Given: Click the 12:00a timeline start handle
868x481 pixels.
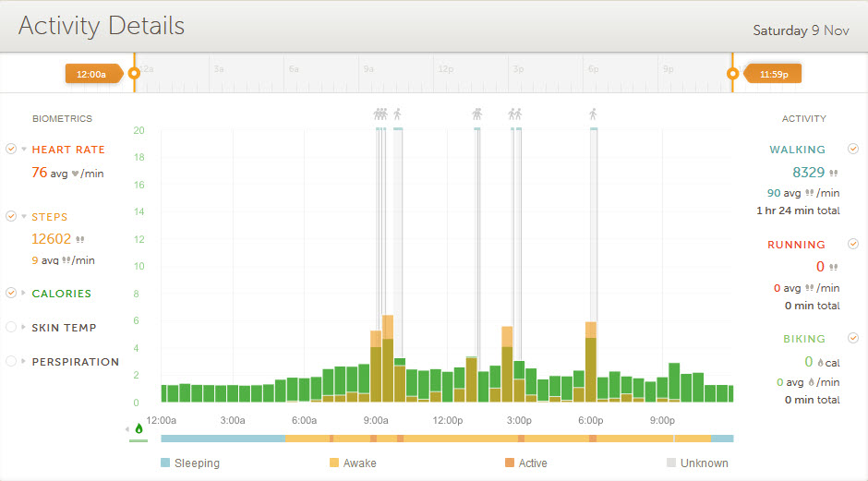Looking at the screenshot, I should (134, 73).
